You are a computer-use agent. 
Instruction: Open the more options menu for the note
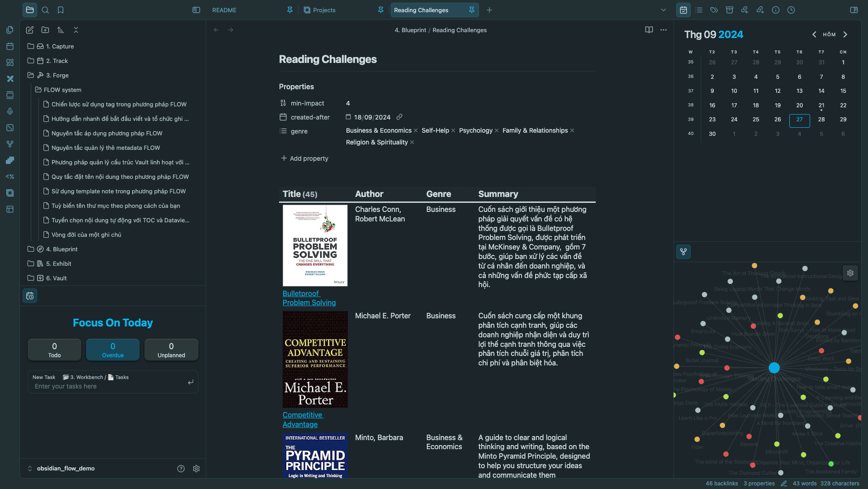[x=664, y=30]
